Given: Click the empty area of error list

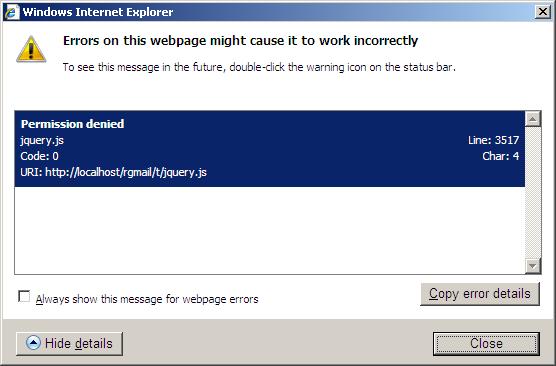Looking at the screenshot, I should (269, 230).
